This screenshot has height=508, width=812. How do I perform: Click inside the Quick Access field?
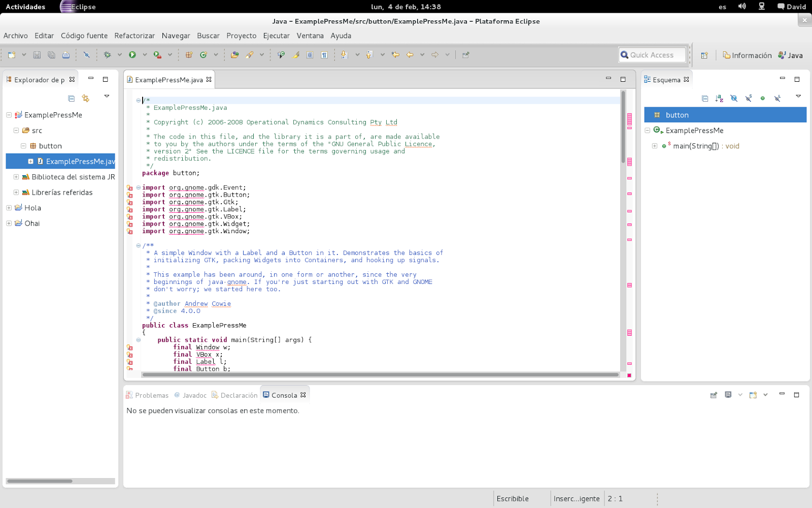point(655,54)
